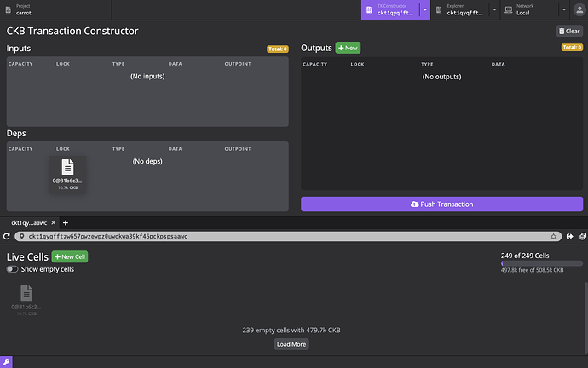588x368 pixels.
Task: Click the Explorer document icon
Action: (439, 10)
